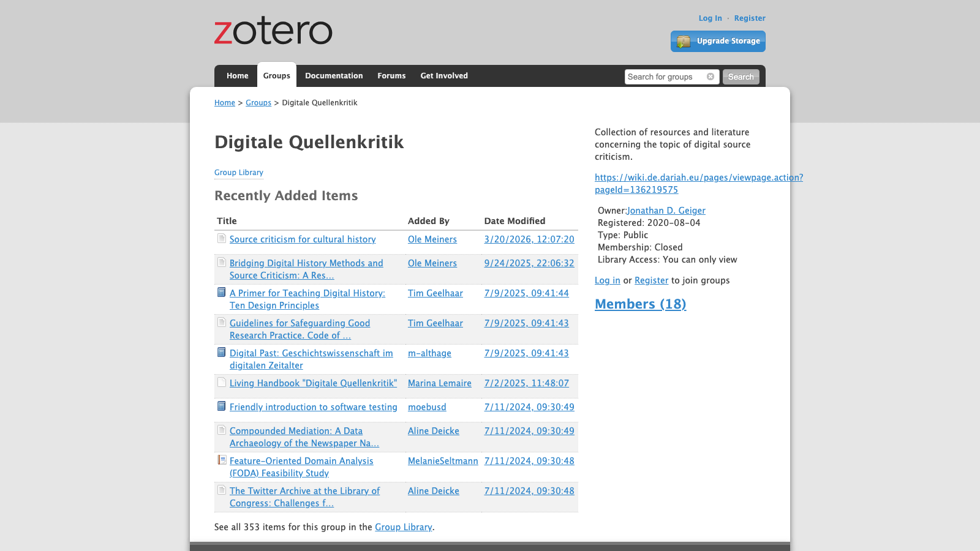Click inside the 'Search for groups' input box
The width and height of the screenshot is (980, 551).
(x=661, y=77)
